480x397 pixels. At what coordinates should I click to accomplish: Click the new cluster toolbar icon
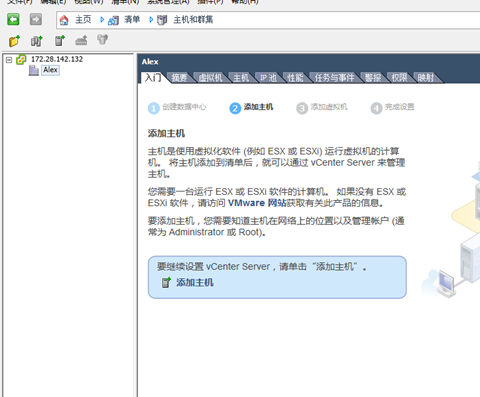(37, 41)
